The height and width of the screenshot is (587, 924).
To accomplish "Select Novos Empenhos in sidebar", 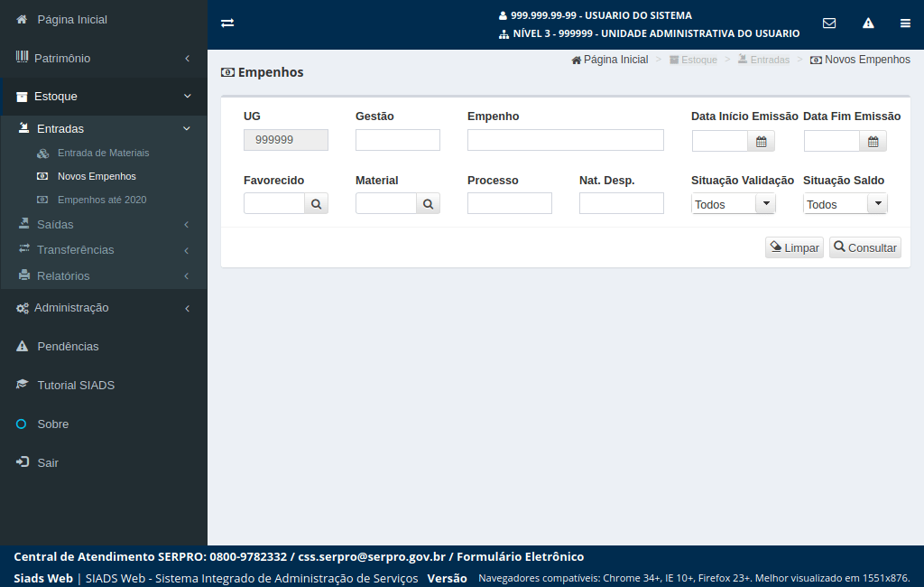I will pos(97,176).
